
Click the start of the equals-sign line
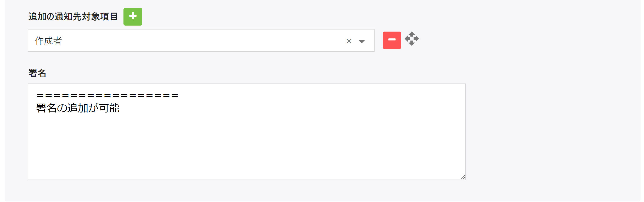point(37,96)
